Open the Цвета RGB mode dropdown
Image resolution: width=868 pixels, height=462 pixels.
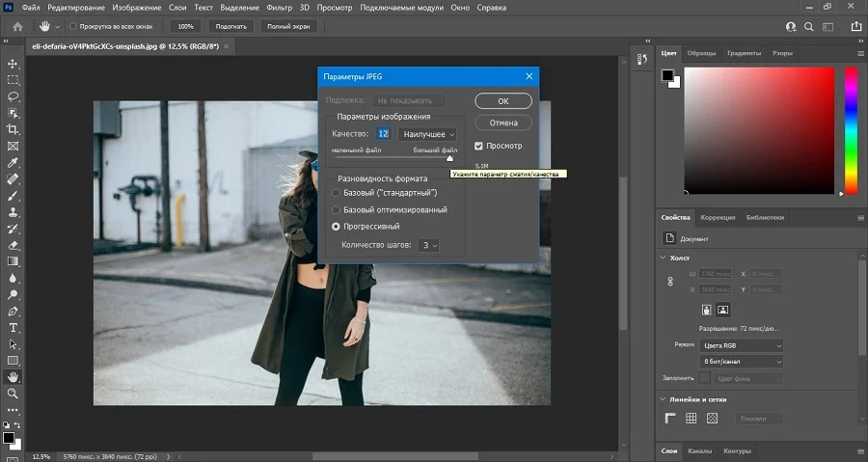pyautogui.click(x=742, y=345)
